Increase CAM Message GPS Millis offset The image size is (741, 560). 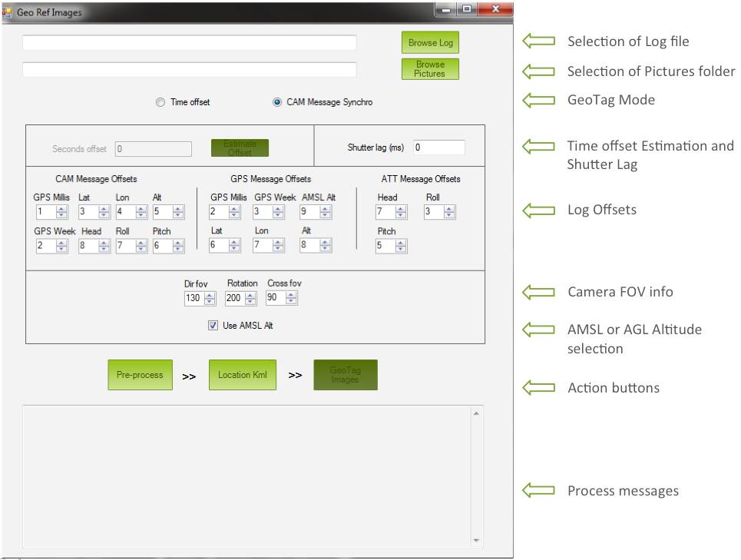pyautogui.click(x=62, y=208)
